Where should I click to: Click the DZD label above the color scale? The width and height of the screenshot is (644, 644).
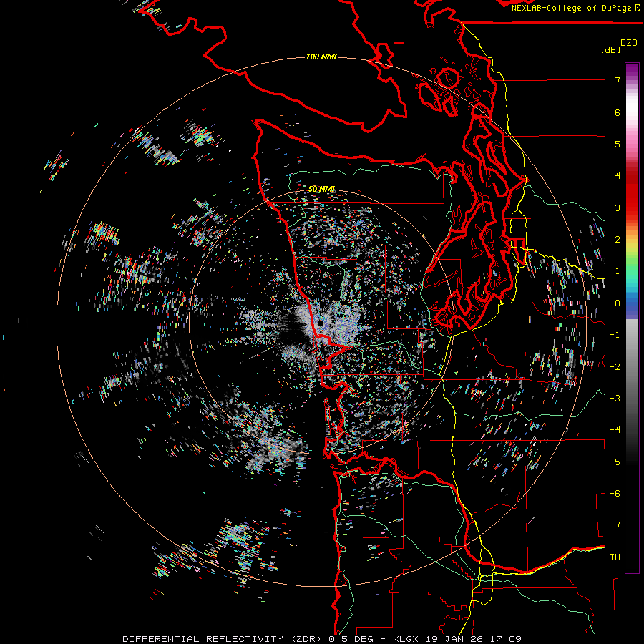coord(628,43)
